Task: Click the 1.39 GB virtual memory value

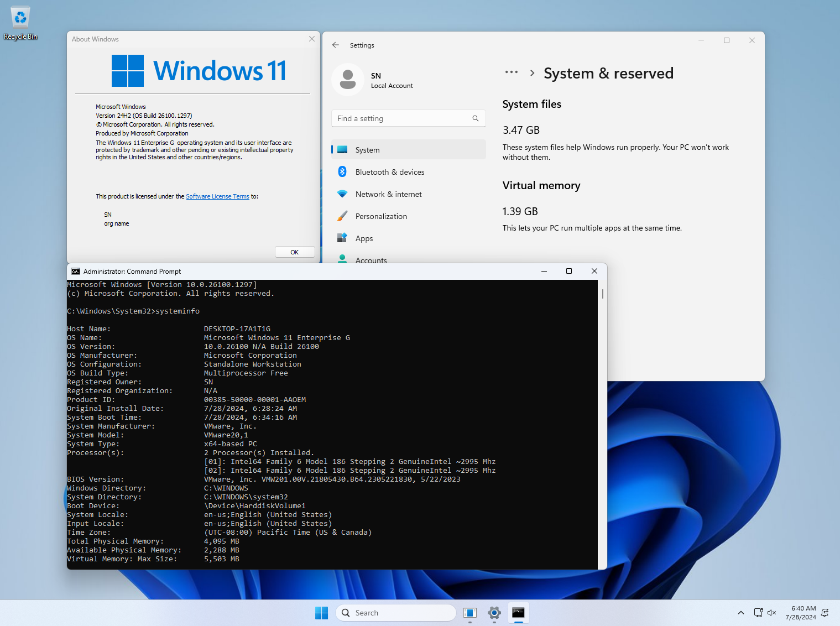Action: click(x=520, y=212)
